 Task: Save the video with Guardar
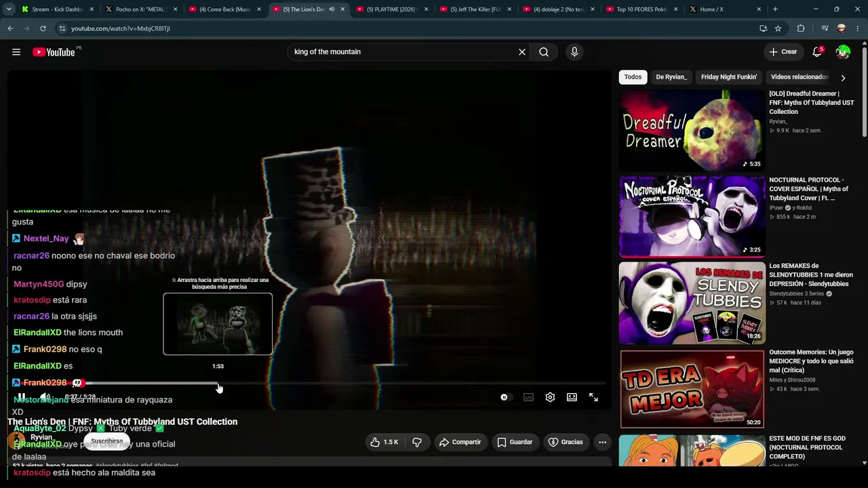click(515, 442)
